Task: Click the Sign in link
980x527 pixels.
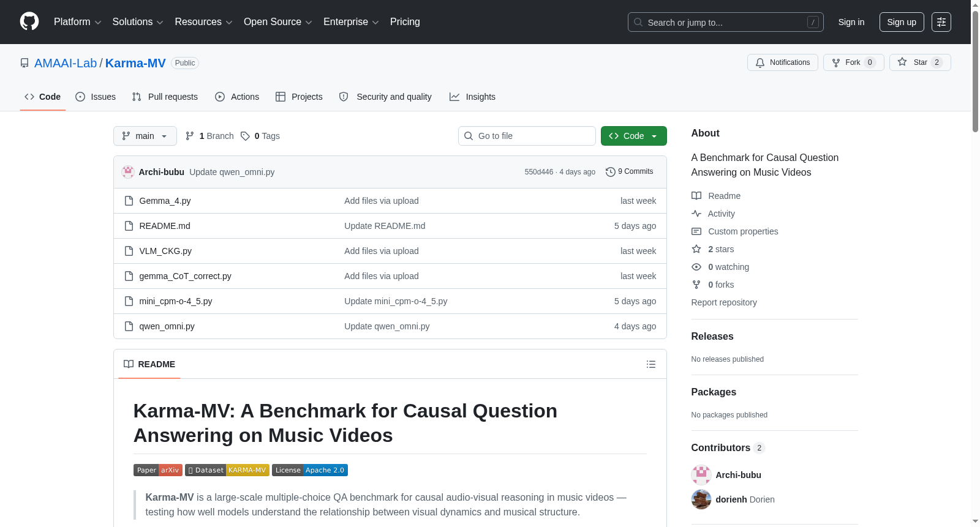Action: (x=851, y=22)
